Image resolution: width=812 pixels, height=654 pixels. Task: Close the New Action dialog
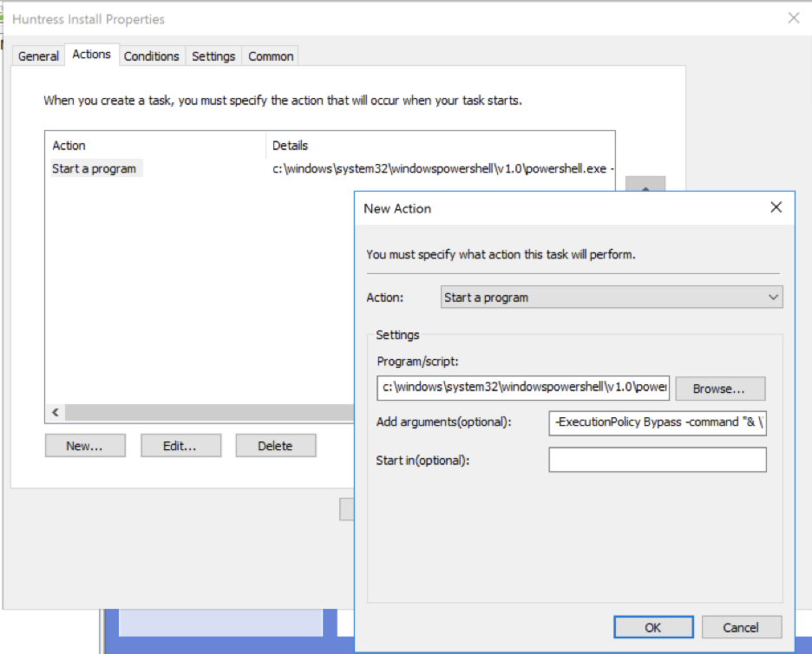click(776, 207)
